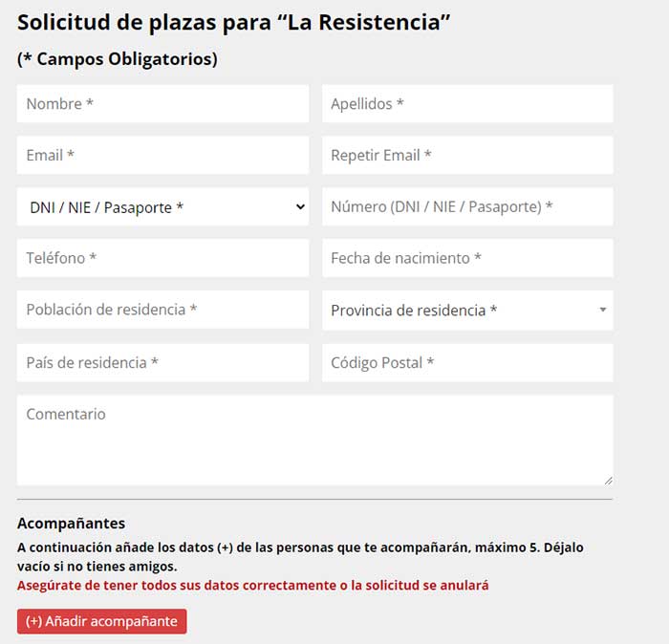This screenshot has width=669, height=644.
Task: Select the Fecha de nacimiento field
Action: coord(466,259)
